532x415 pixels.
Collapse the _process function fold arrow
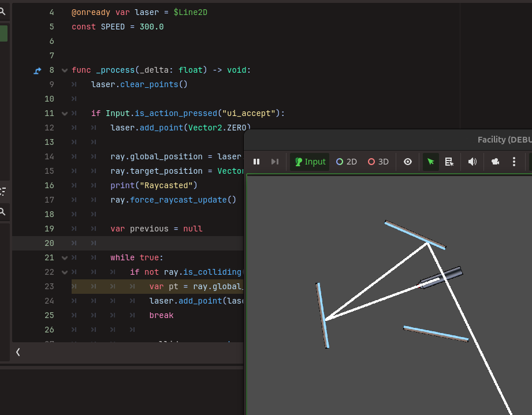pyautogui.click(x=65, y=70)
